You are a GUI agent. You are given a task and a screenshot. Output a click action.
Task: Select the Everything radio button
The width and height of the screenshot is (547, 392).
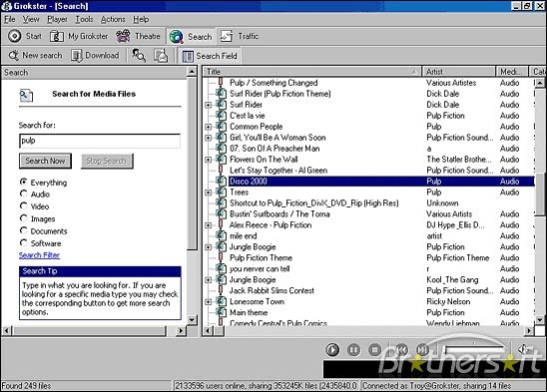[23, 182]
